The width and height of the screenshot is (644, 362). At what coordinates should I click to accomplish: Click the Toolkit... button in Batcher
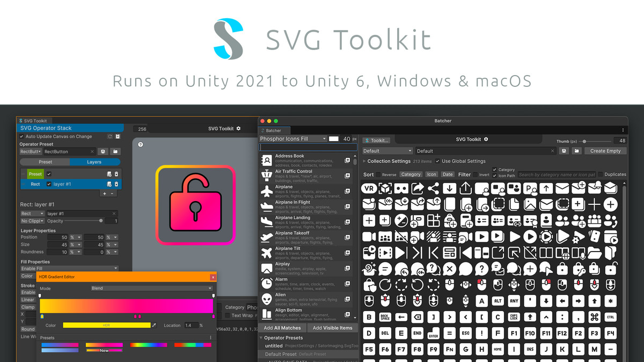[x=376, y=140]
